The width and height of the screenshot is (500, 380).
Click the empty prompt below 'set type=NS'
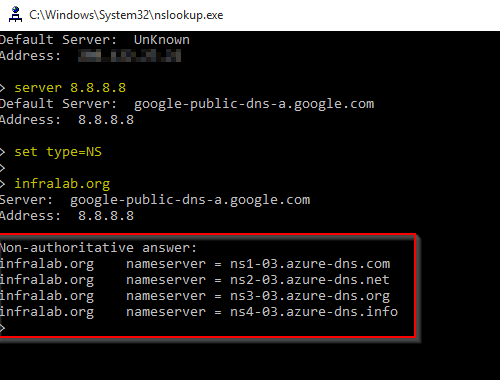[x=3, y=168]
